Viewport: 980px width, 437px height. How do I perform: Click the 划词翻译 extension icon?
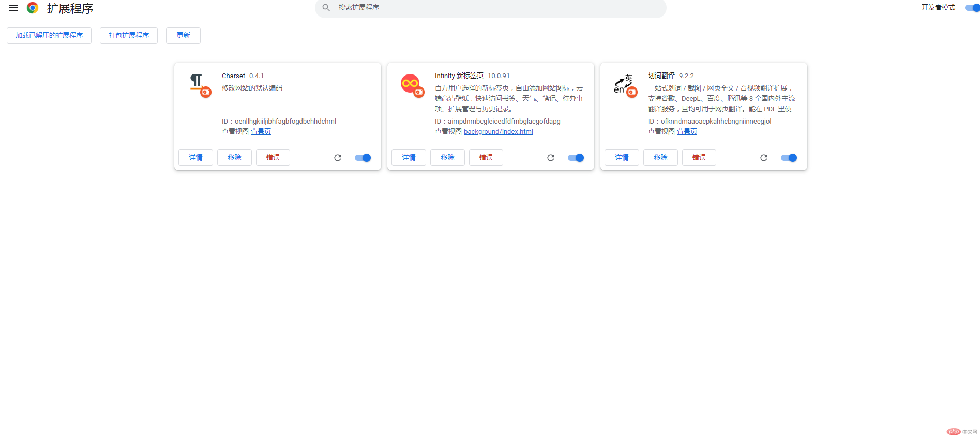pyautogui.click(x=625, y=85)
